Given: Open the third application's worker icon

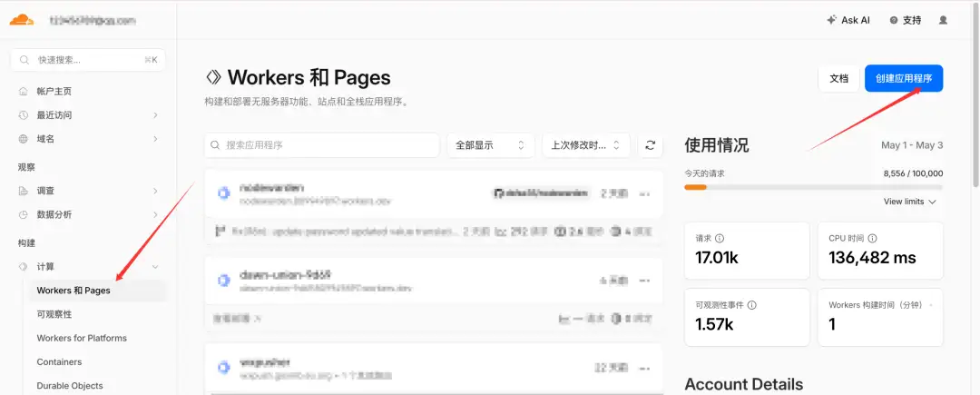Looking at the screenshot, I should [x=224, y=368].
